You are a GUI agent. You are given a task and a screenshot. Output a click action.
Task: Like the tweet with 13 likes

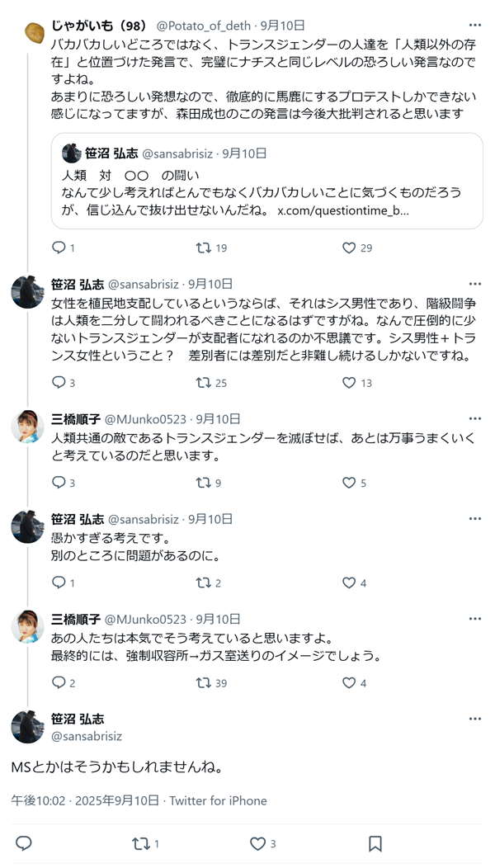(348, 383)
